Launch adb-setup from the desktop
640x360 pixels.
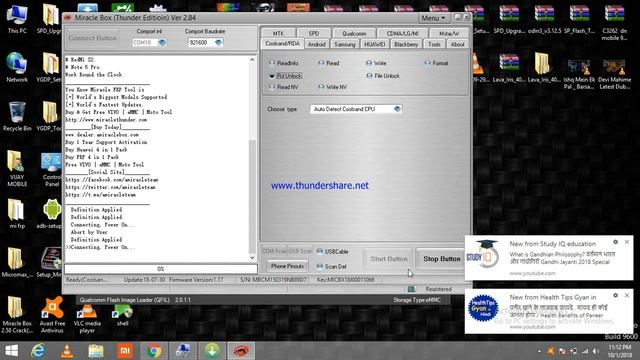pyautogui.click(x=51, y=213)
